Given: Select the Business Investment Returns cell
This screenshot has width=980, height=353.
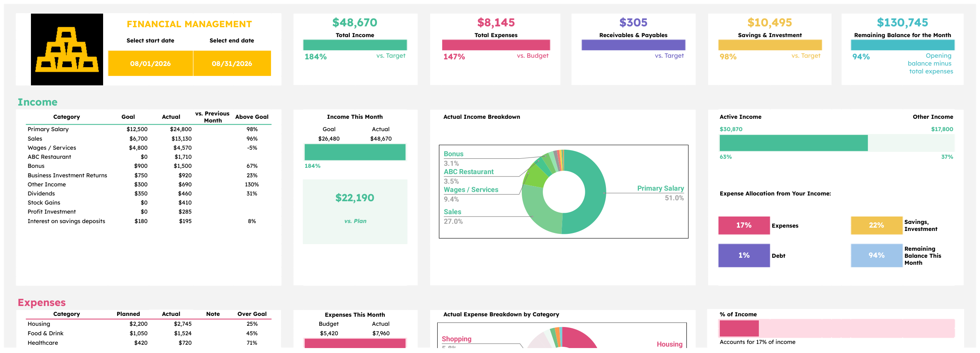Looking at the screenshot, I should 67,176.
